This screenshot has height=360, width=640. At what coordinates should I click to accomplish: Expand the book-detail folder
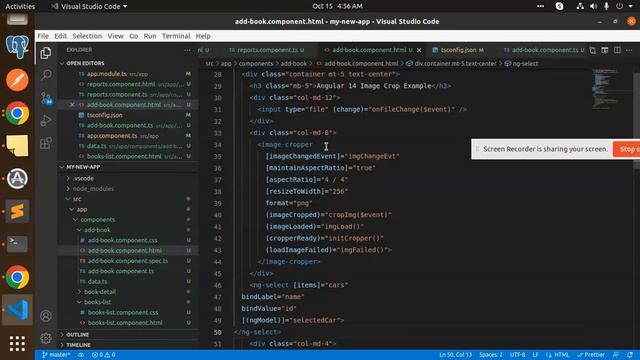coord(100,292)
